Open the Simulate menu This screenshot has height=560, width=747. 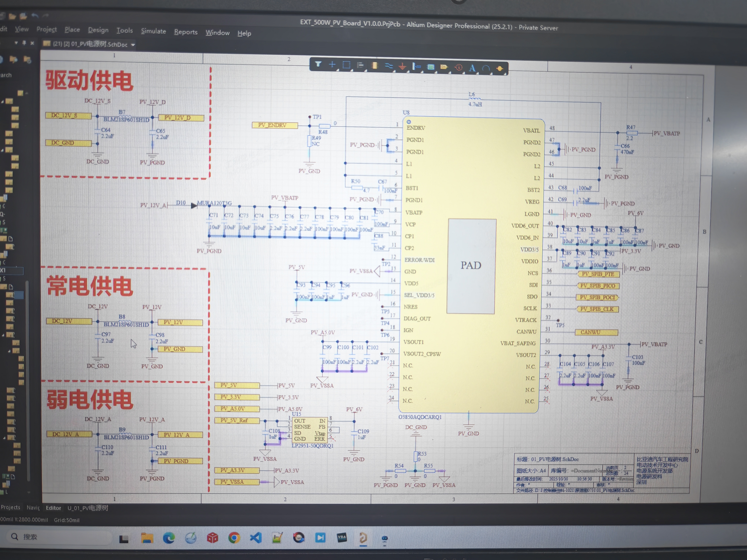pyautogui.click(x=153, y=31)
